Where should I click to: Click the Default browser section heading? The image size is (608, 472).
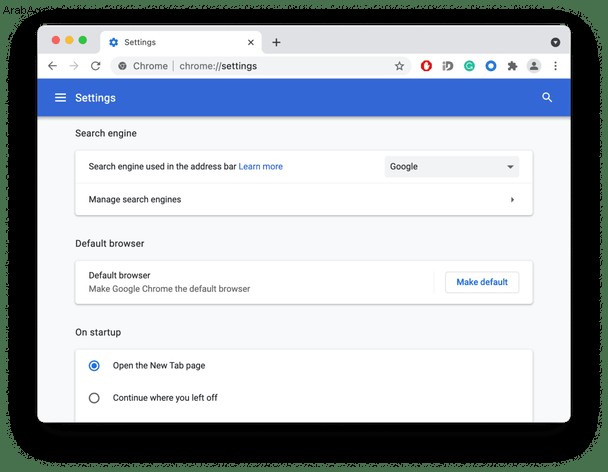[110, 244]
